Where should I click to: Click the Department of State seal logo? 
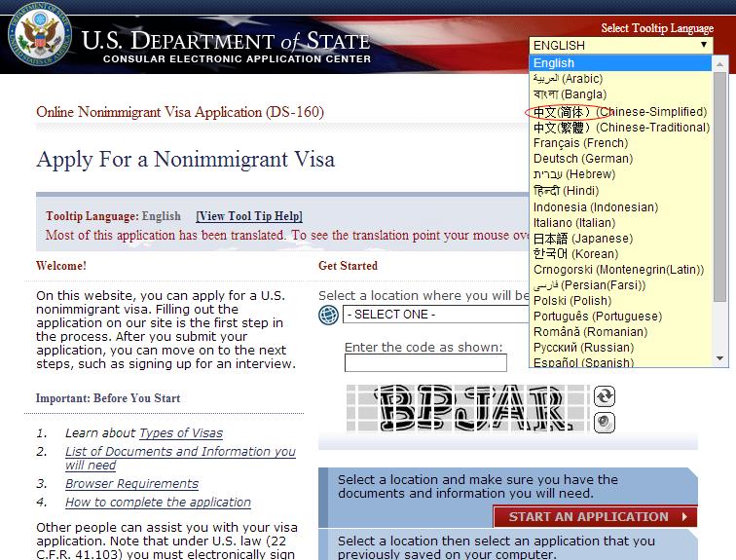[x=39, y=36]
